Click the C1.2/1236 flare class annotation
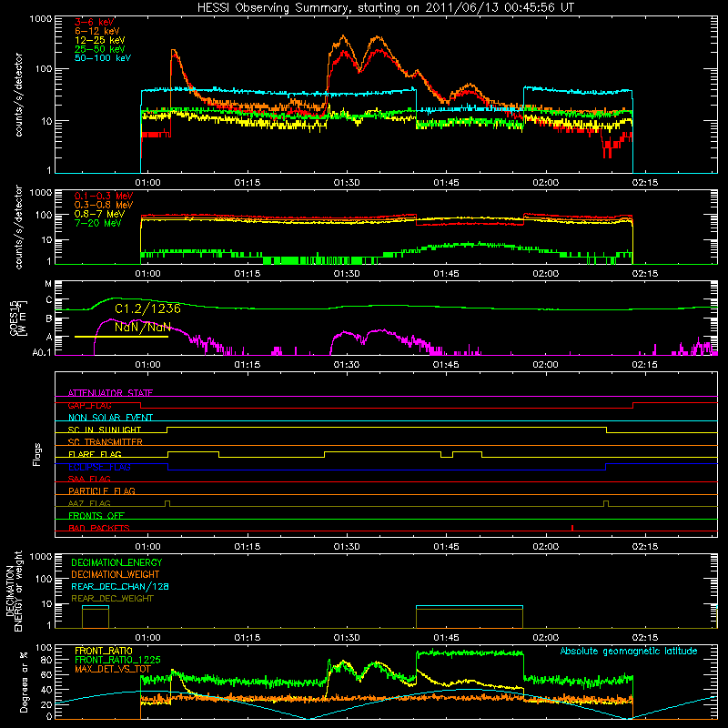This screenshot has height=728, width=728. pos(147,308)
